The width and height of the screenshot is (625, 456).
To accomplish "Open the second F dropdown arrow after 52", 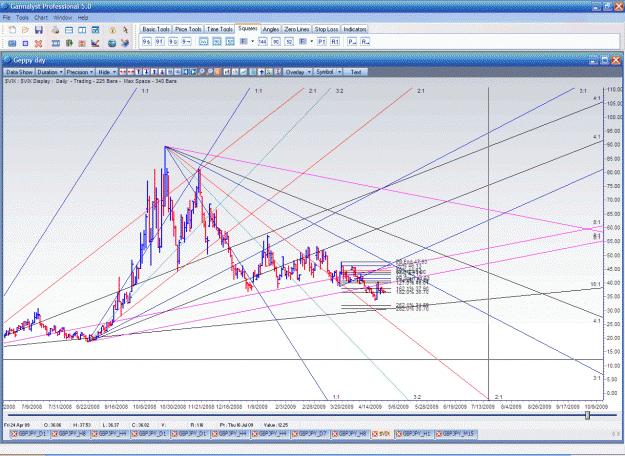I will pos(311,41).
